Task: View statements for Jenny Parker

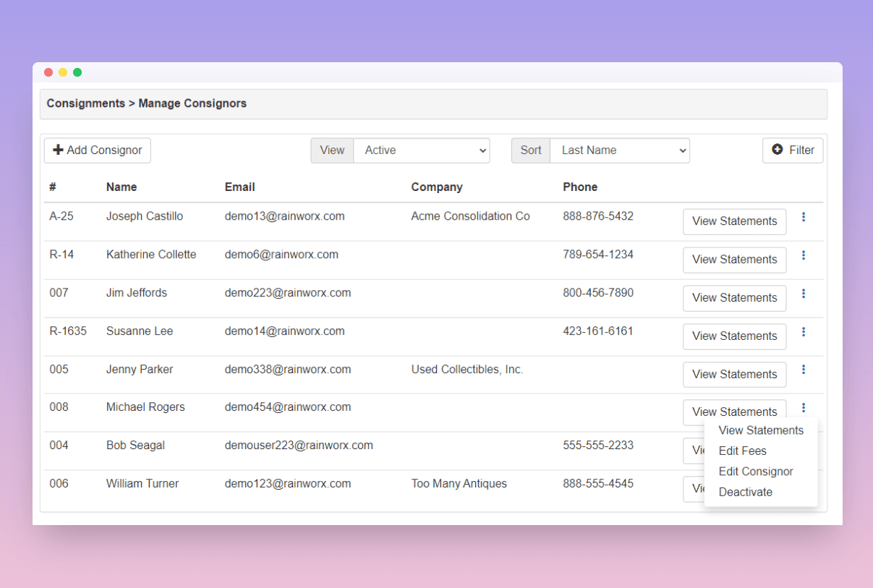Action: tap(734, 375)
